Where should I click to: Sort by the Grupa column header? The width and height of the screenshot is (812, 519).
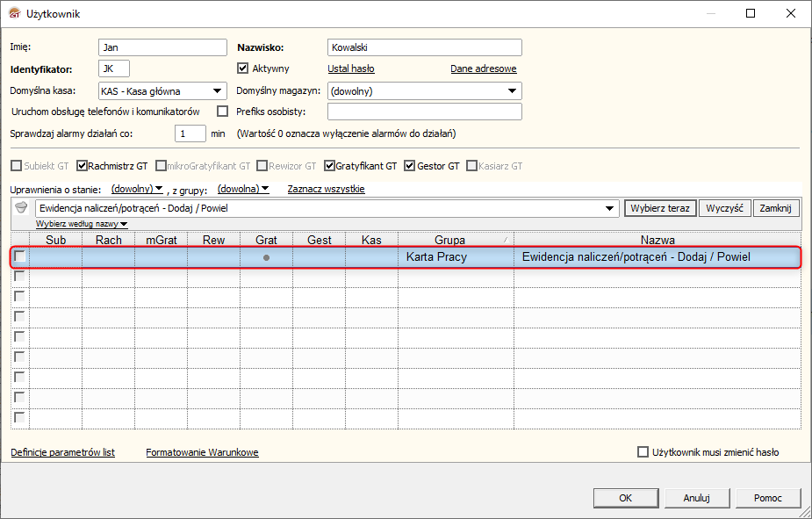[456, 240]
